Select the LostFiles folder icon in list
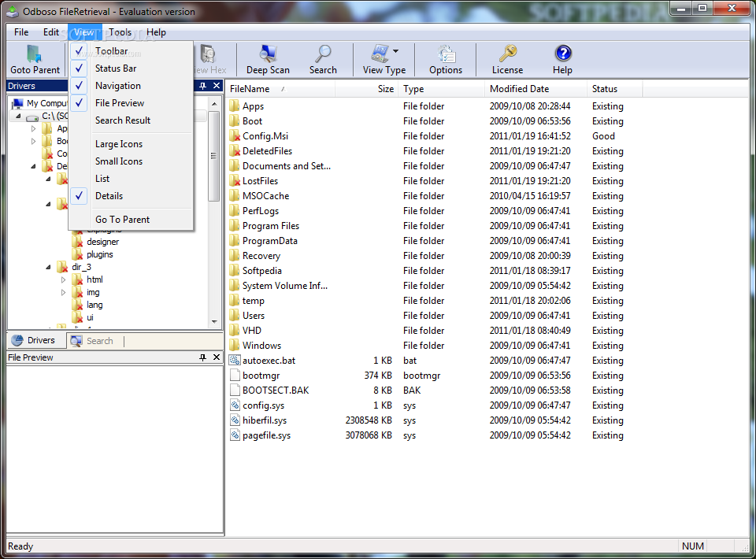Image resolution: width=756 pixels, height=559 pixels. [x=235, y=181]
